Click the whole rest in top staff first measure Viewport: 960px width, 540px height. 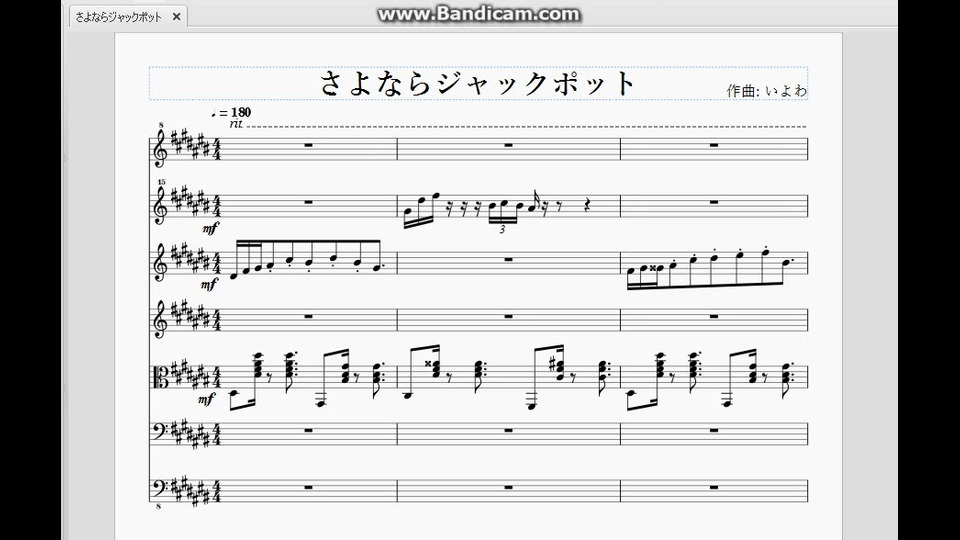point(308,145)
